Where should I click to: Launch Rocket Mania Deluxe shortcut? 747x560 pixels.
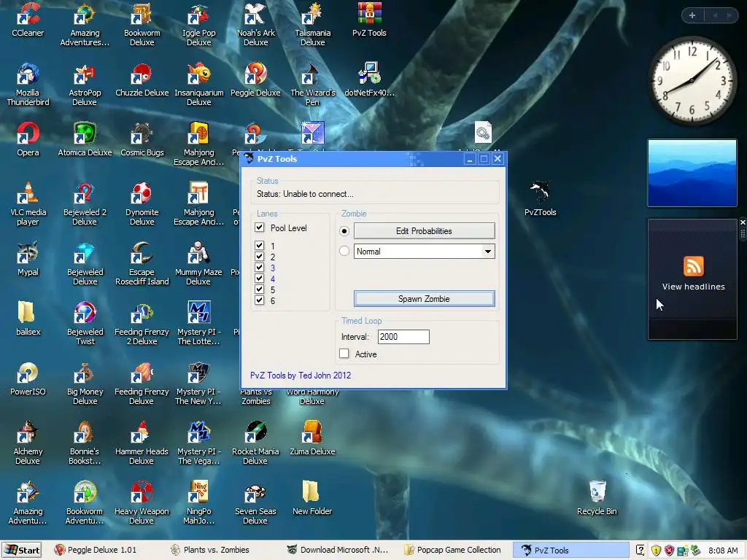tap(256, 443)
